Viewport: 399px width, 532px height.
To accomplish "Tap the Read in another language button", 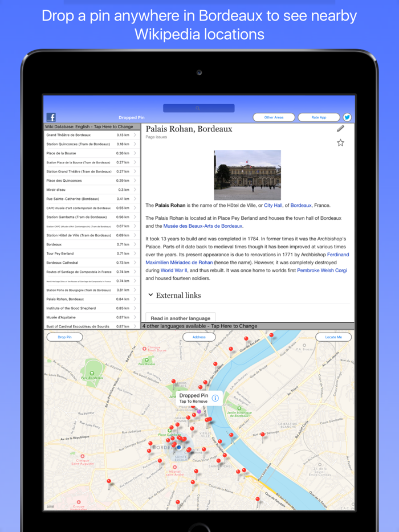I will pos(180,318).
